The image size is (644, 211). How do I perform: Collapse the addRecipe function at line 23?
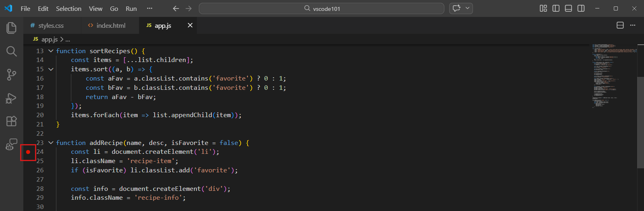coord(51,143)
